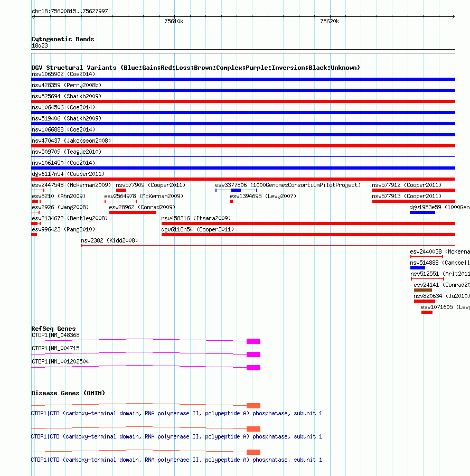
Task: Open the esv1394695 (Levy2007) label
Action: [263, 196]
